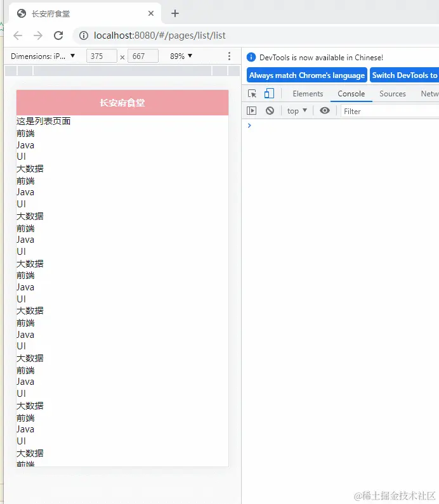View site information icon in address bar
This screenshot has height=504, width=439.
[84, 36]
